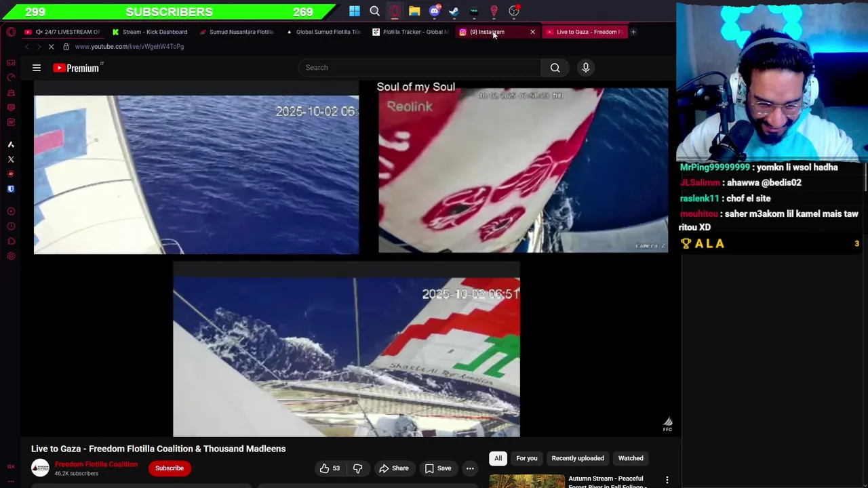Select 'Recently uploaded' filter chip
Image resolution: width=868 pixels, height=488 pixels.
click(x=578, y=458)
